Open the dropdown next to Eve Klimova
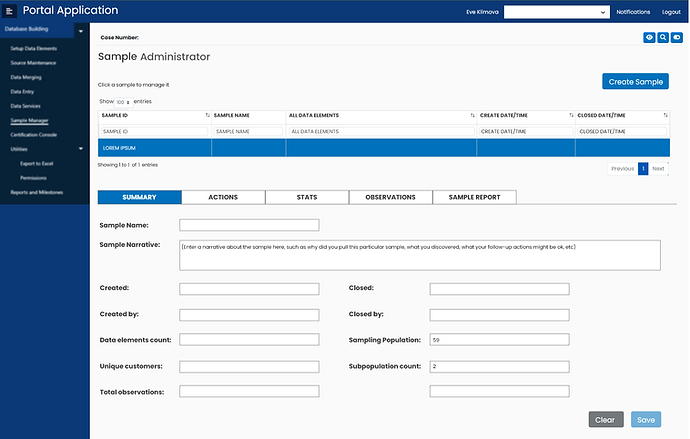Image resolution: width=690 pixels, height=439 pixels. pos(557,12)
